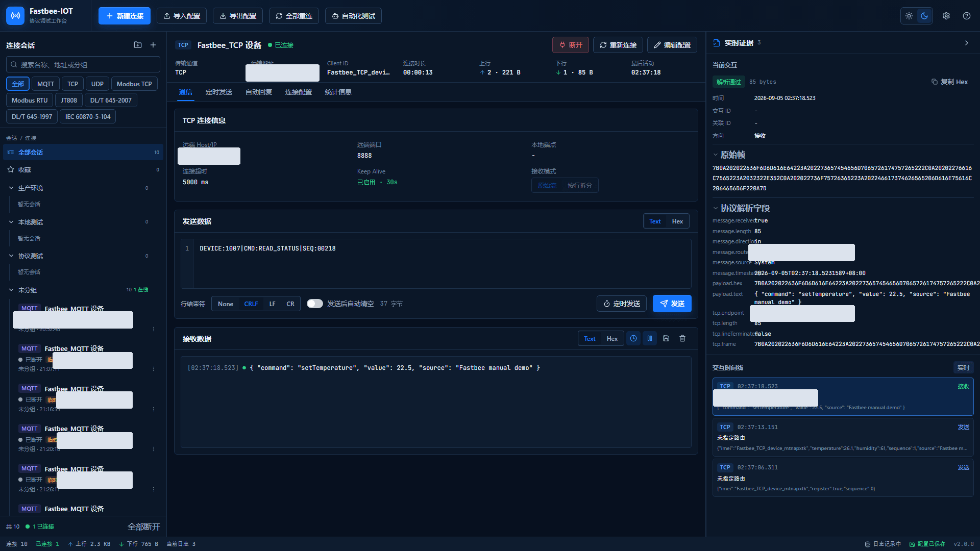Focus session search input field
The height and width of the screenshot is (551, 980).
tap(83, 65)
